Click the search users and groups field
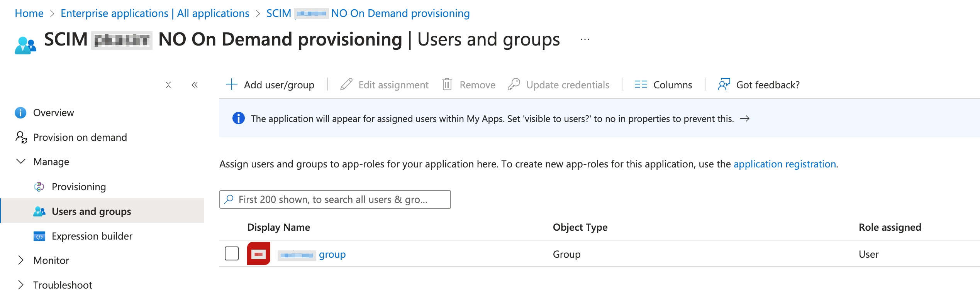980x304 pixels. click(335, 199)
